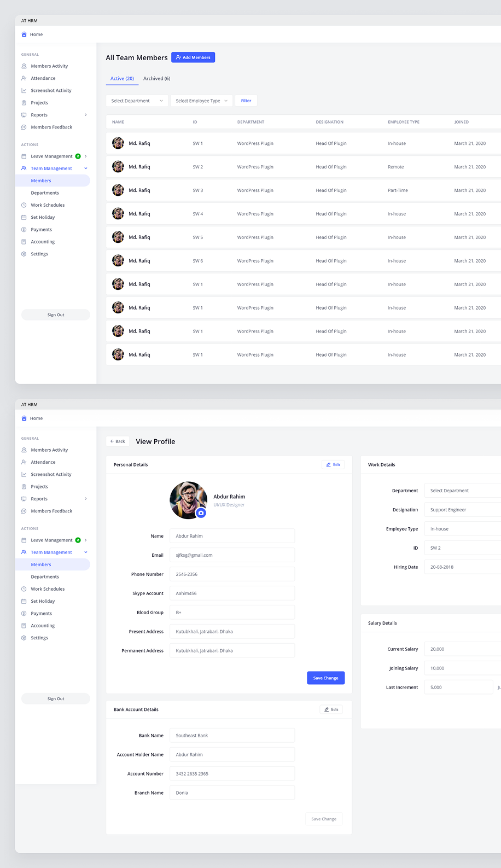This screenshot has width=501, height=868.
Task: Click Settings gear icon on All Team Members page
Action: point(24,254)
